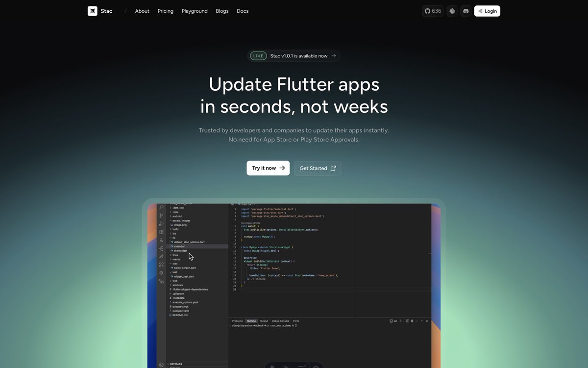
Task: Click inside the terminal prompt line
Action: click(x=265, y=325)
